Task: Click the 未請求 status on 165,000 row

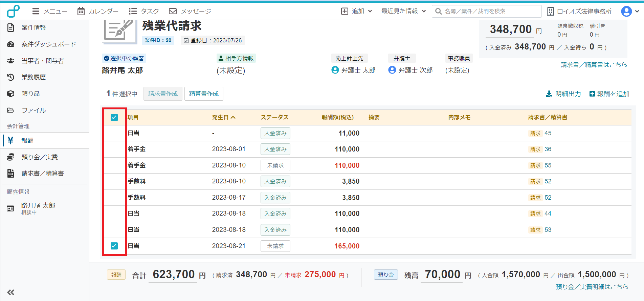Action: click(x=275, y=246)
